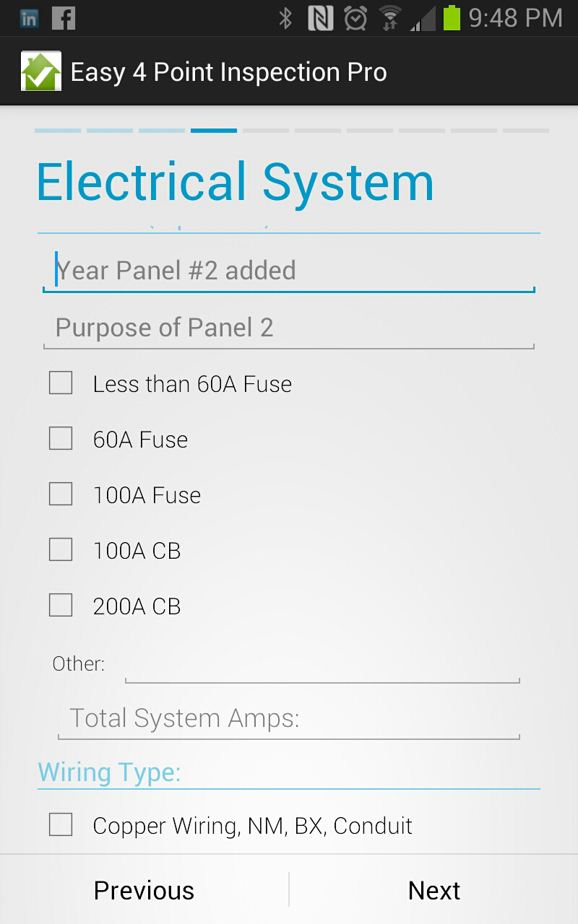The width and height of the screenshot is (578, 924).
Task: Click the Other amperage text field
Action: click(322, 665)
